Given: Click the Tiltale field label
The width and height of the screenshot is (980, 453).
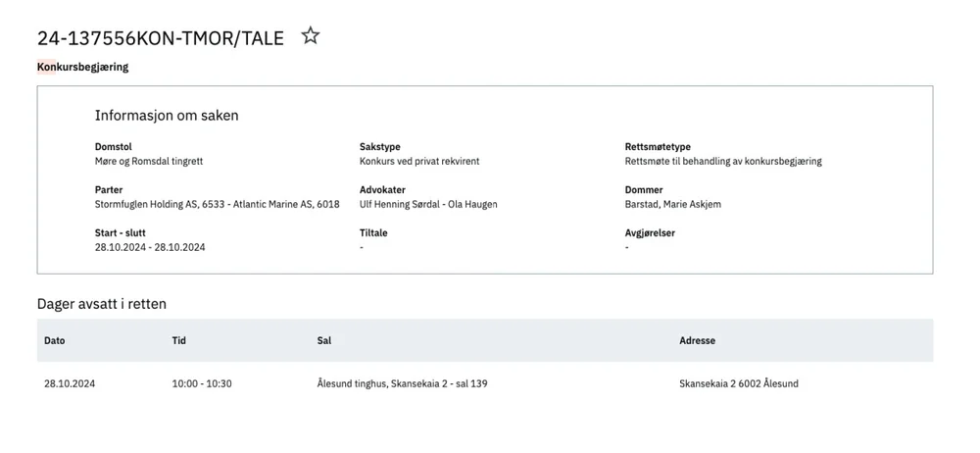Looking at the screenshot, I should pyautogui.click(x=373, y=233).
